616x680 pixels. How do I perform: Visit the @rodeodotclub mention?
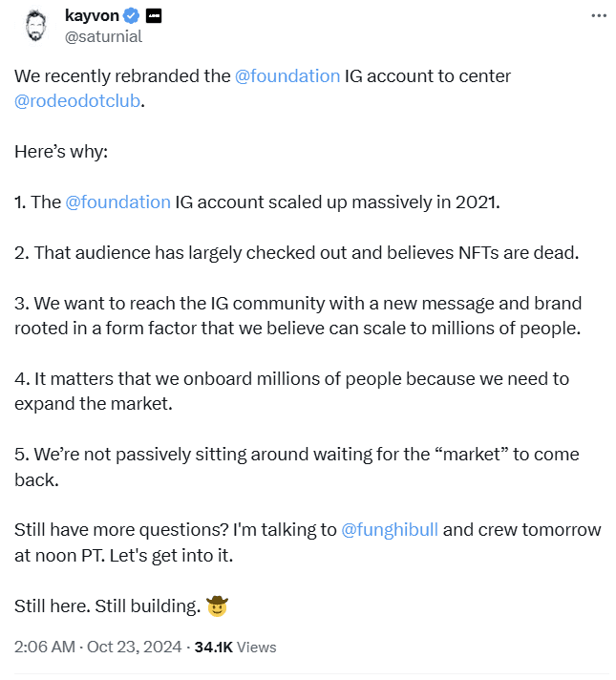[77, 101]
